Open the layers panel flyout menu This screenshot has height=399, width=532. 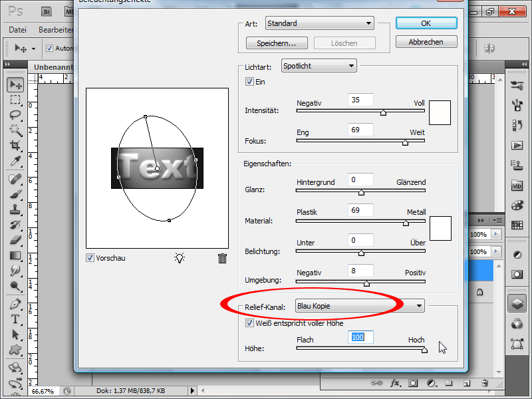point(497,220)
